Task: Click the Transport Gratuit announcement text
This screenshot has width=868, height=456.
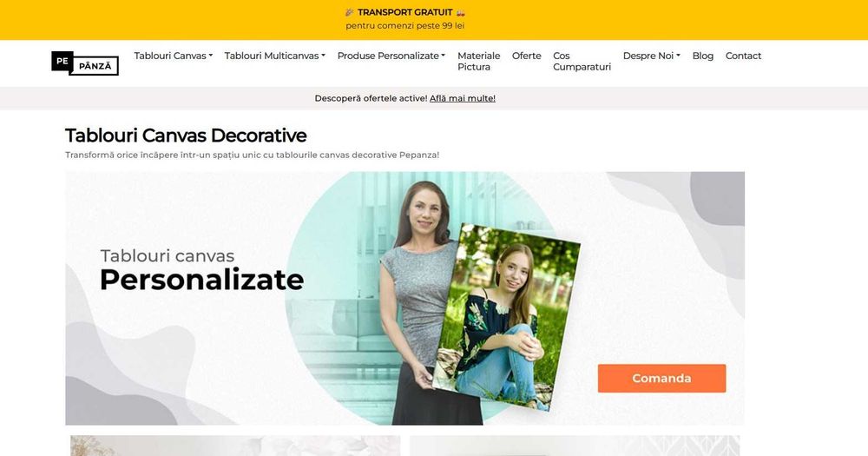Action: pyautogui.click(x=404, y=12)
